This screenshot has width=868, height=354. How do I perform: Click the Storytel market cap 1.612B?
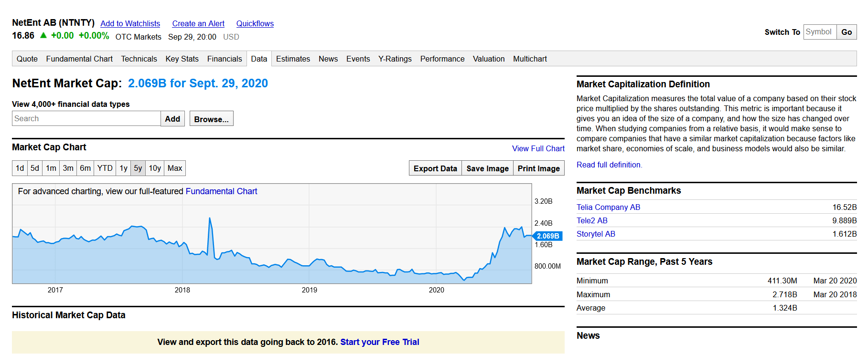pyautogui.click(x=845, y=234)
